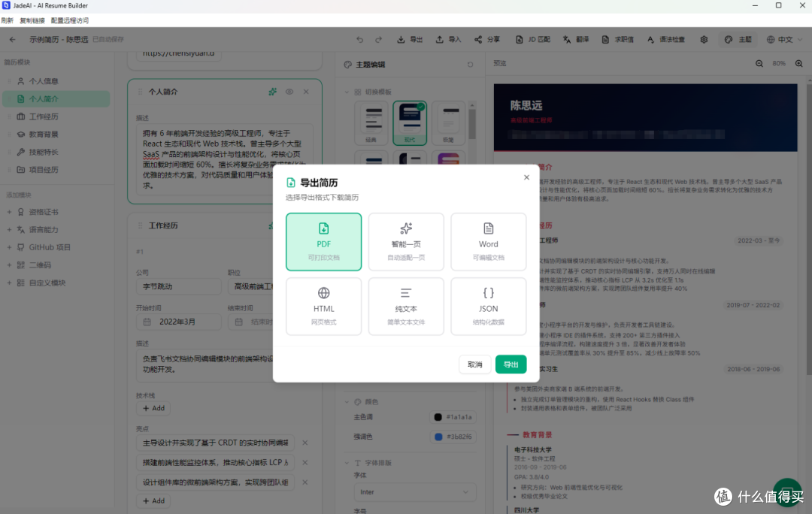Click the 公司 field 字节跳动
This screenshot has height=514, width=812.
179,286
